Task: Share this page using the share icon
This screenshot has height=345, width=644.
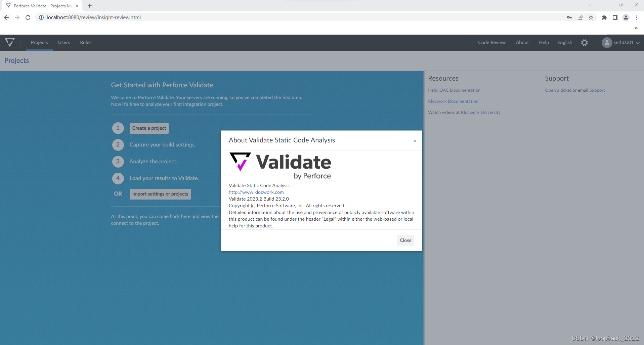Action: tap(580, 17)
